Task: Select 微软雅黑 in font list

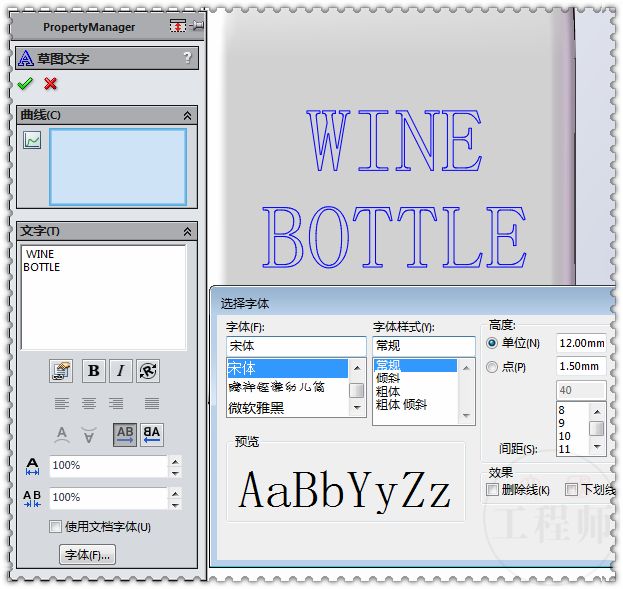Action: (256, 408)
